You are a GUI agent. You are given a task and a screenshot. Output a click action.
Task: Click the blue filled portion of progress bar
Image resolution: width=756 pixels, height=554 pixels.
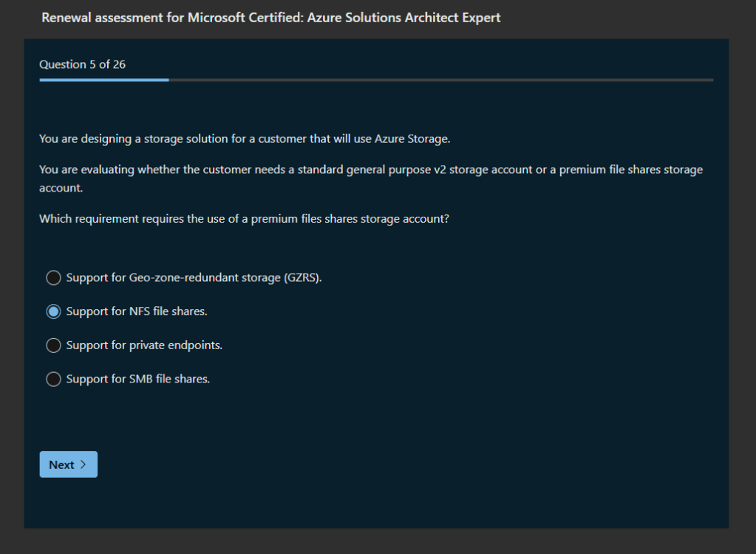click(x=103, y=80)
